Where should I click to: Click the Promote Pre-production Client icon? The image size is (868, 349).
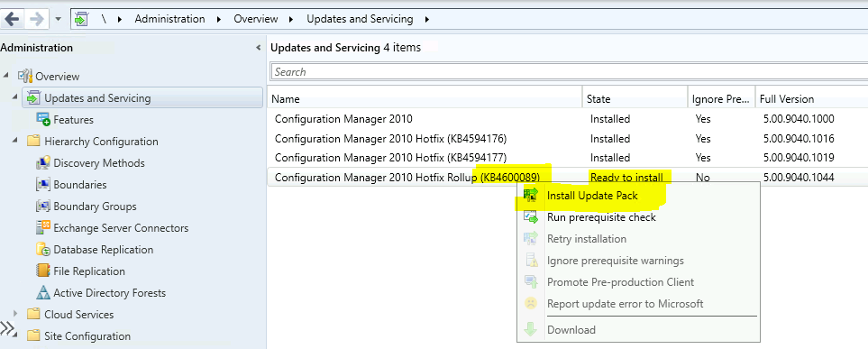click(531, 282)
